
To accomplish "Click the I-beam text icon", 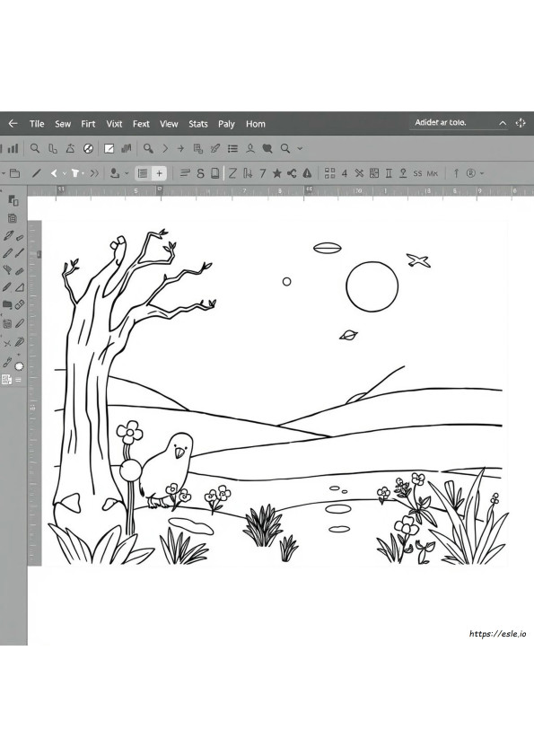I will coord(389,173).
